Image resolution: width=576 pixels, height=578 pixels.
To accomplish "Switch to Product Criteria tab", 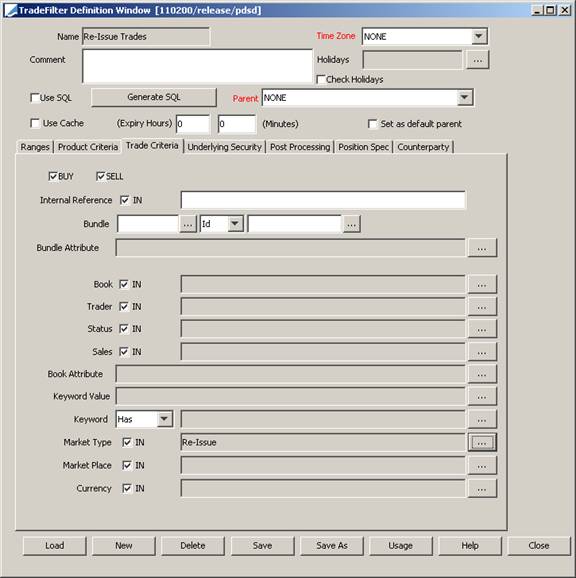I will pos(88,147).
